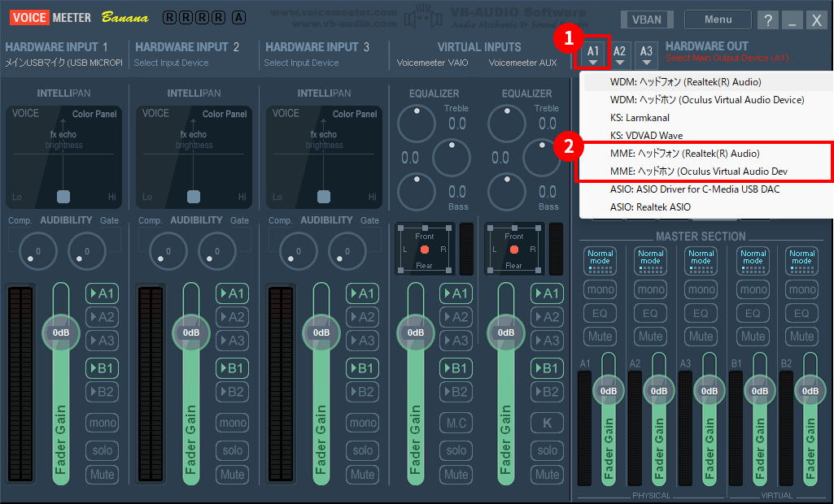Screen dimensions: 834x504
Task: Toggle B2 routing on Hardware Input 3
Action: point(363,392)
